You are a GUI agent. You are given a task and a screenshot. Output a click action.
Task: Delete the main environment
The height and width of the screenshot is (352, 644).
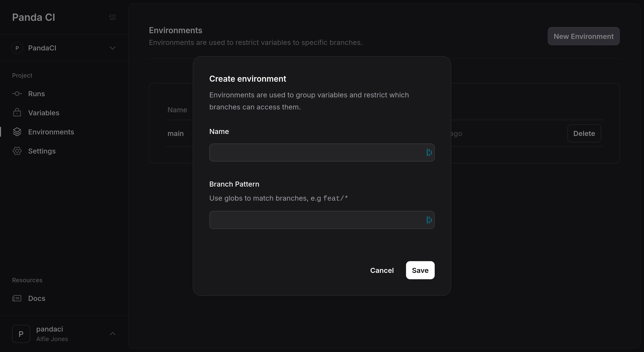pos(584,133)
